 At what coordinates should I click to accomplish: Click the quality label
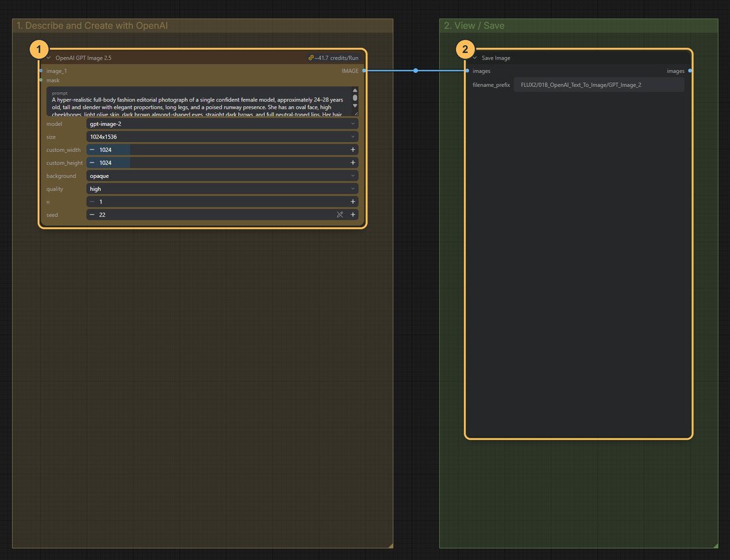click(54, 189)
